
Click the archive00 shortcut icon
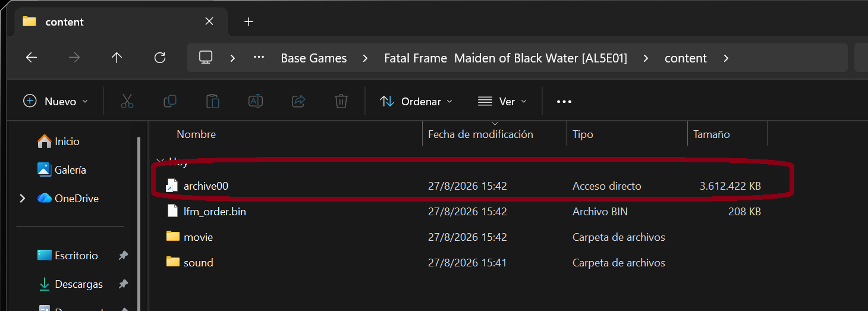pos(172,186)
